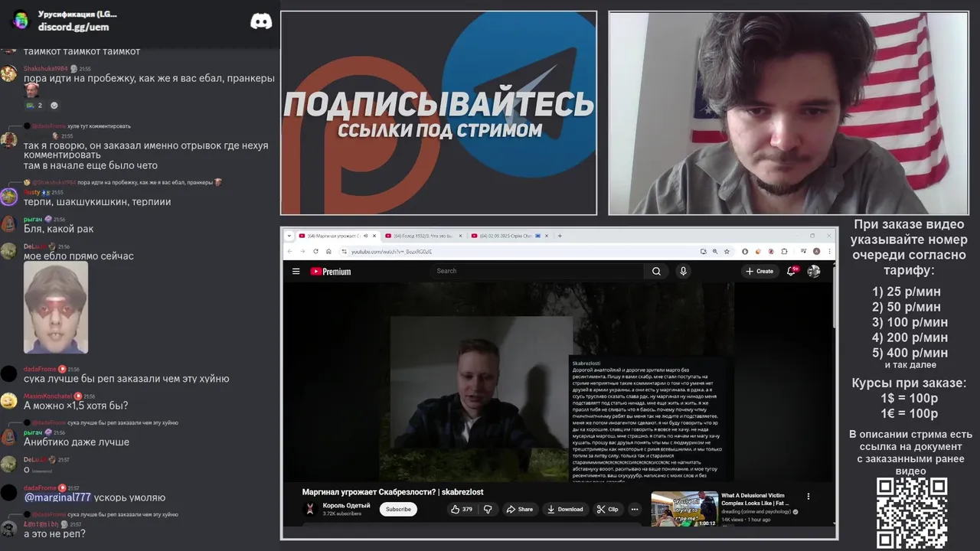Open What A Delusional Victim Complex thumbnail
This screenshot has height=551, width=980.
(684, 509)
